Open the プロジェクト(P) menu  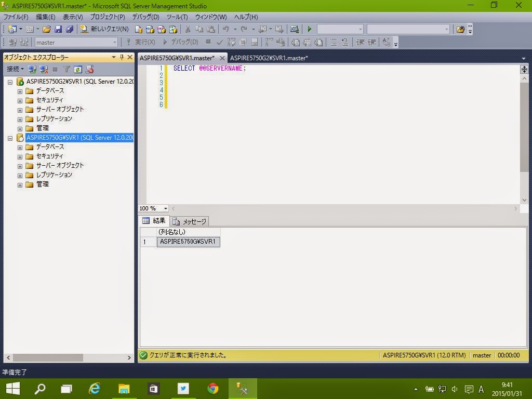107,17
